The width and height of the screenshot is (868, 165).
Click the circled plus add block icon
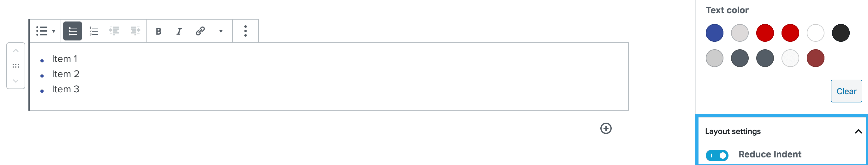click(x=605, y=128)
